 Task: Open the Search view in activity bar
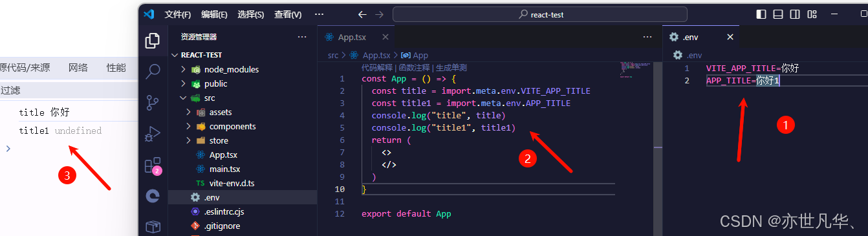(x=153, y=71)
